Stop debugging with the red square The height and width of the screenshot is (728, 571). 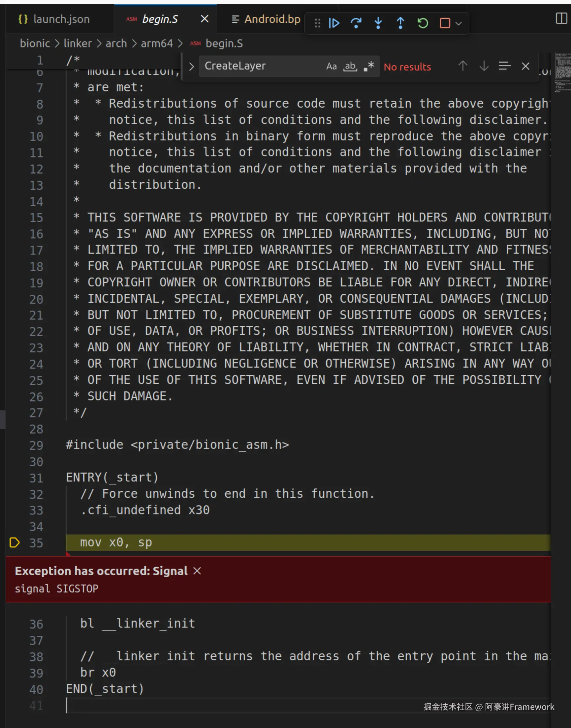(445, 23)
